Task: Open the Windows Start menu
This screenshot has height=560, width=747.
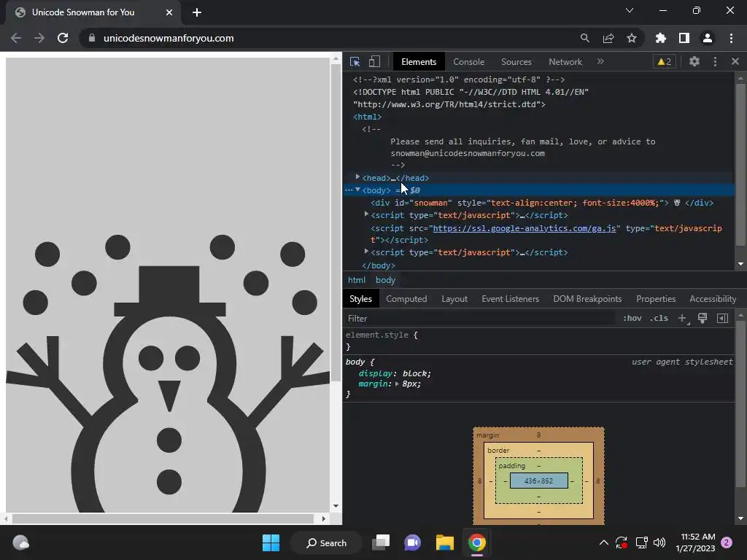Action: 271,542
